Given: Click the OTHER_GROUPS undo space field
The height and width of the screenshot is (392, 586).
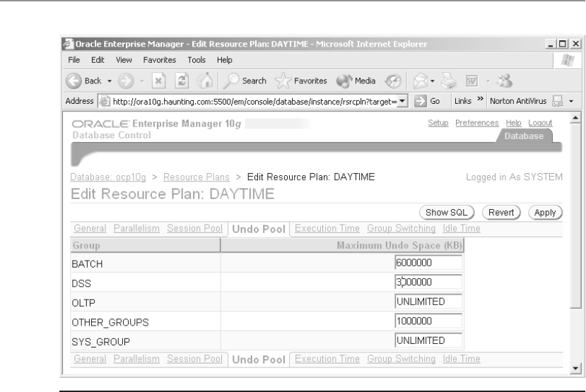Looking at the screenshot, I should 428,321.
